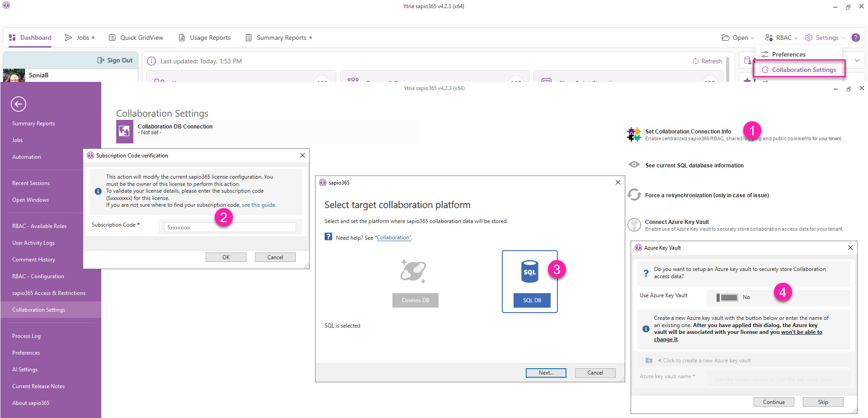Click the eye icon for SQL database information
The image size is (868, 418).
[x=634, y=164]
